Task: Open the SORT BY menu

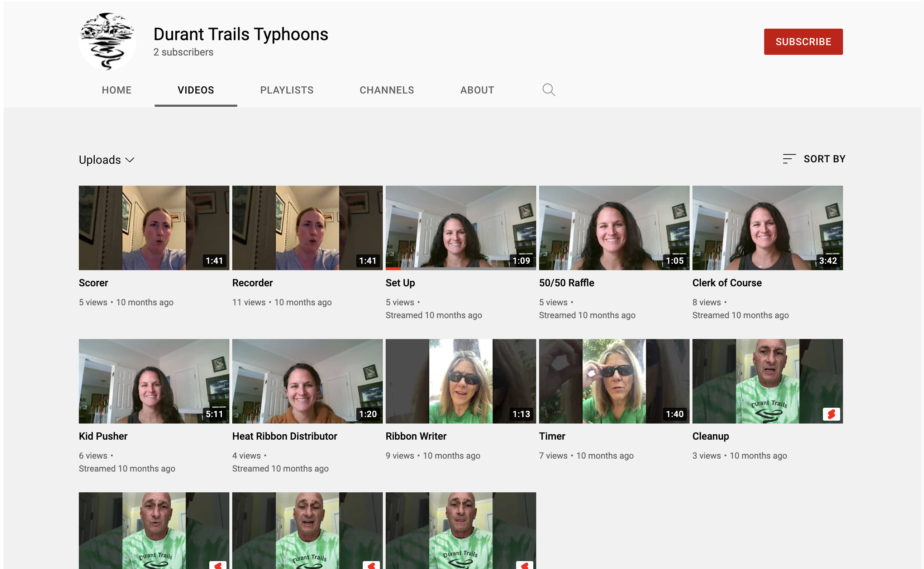Action: click(x=814, y=159)
